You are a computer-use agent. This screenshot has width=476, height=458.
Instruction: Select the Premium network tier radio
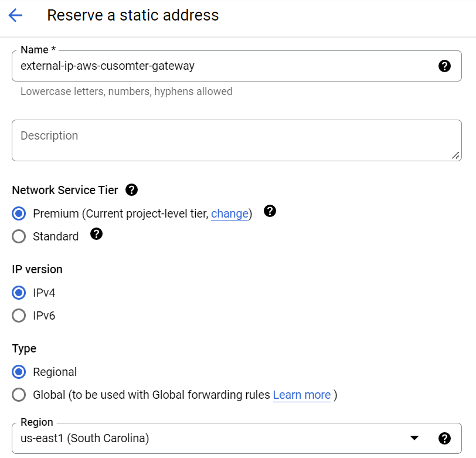pos(19,213)
